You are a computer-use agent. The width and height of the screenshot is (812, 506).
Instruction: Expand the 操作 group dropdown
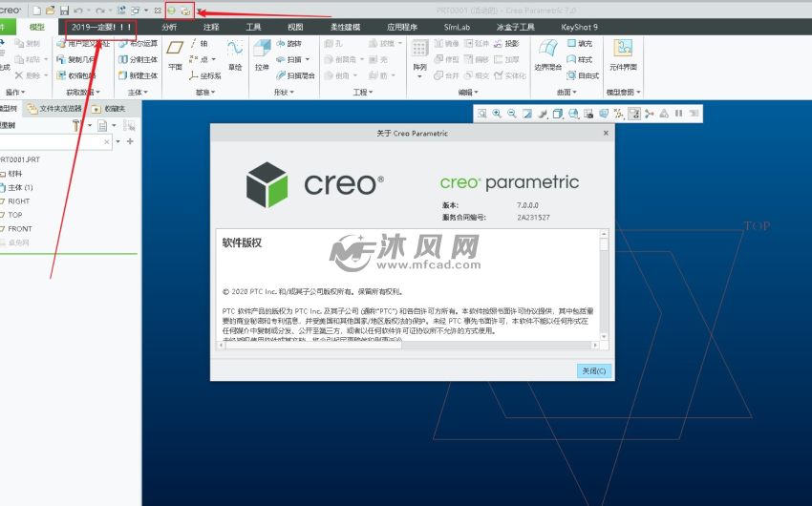click(15, 92)
